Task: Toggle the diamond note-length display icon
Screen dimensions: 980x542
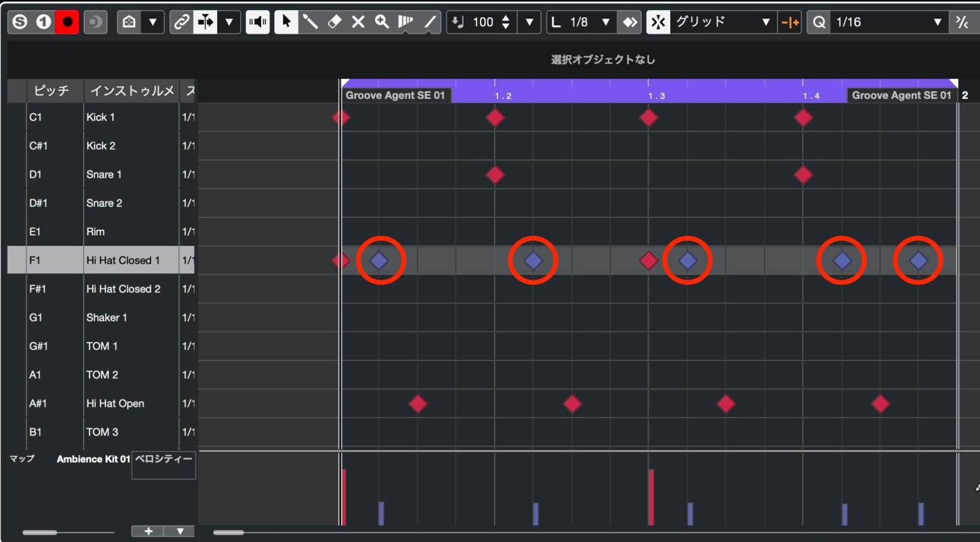Action: tap(630, 22)
